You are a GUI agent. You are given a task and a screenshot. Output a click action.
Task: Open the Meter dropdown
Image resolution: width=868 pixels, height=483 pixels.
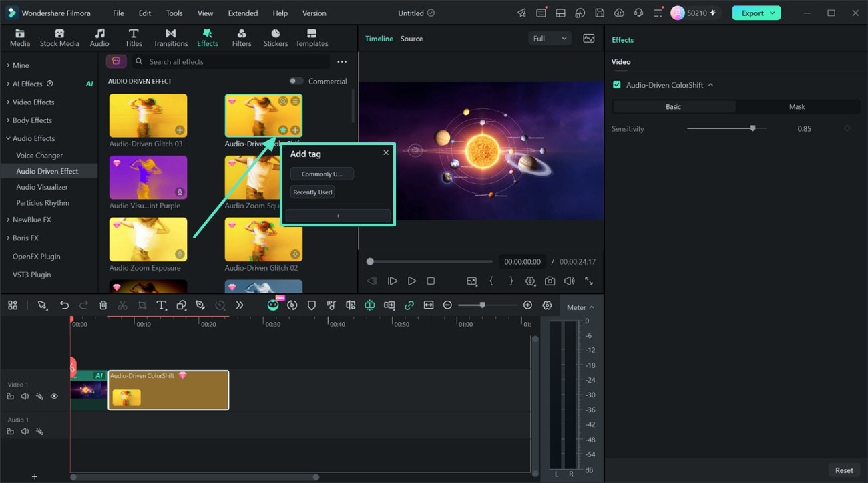tap(580, 307)
